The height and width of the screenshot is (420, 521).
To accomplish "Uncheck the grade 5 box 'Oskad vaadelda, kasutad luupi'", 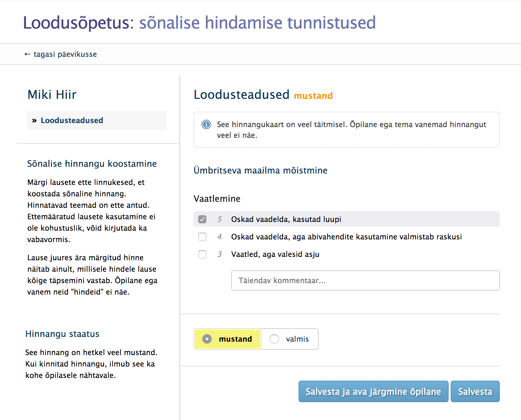I will pos(202,219).
